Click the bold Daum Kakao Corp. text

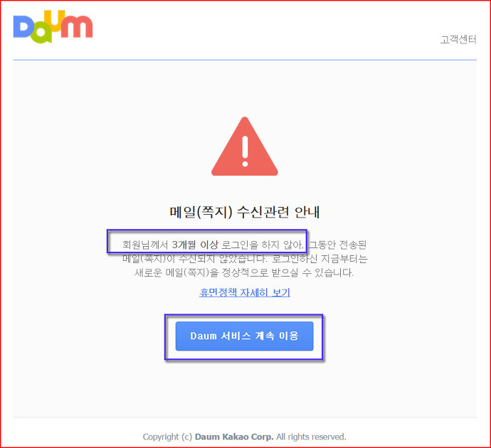[234, 437]
